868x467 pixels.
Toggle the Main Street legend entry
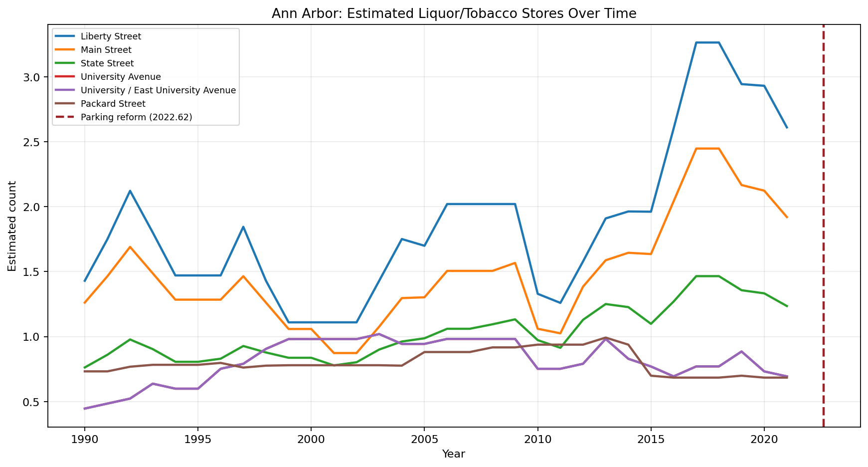(x=106, y=49)
